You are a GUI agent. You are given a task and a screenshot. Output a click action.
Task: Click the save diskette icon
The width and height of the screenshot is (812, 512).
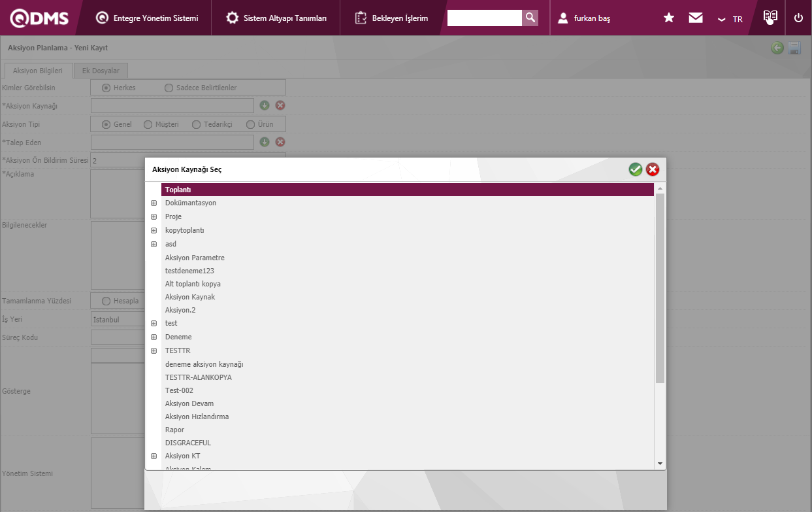point(794,48)
